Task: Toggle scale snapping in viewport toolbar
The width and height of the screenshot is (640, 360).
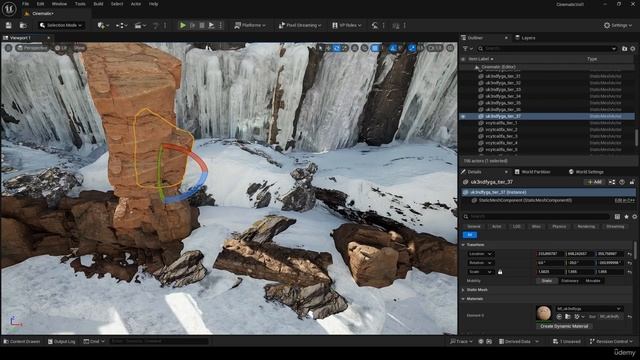Action: pos(412,48)
